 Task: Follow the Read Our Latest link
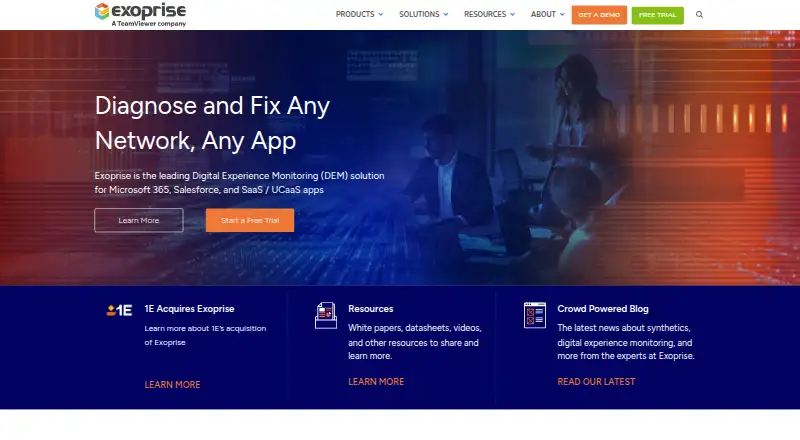(596, 382)
